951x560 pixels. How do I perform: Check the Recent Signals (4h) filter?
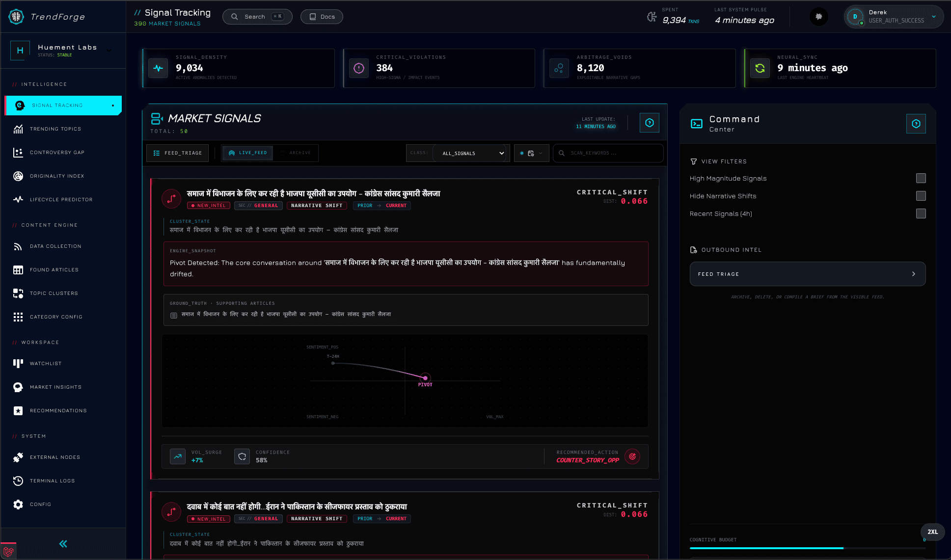click(921, 213)
